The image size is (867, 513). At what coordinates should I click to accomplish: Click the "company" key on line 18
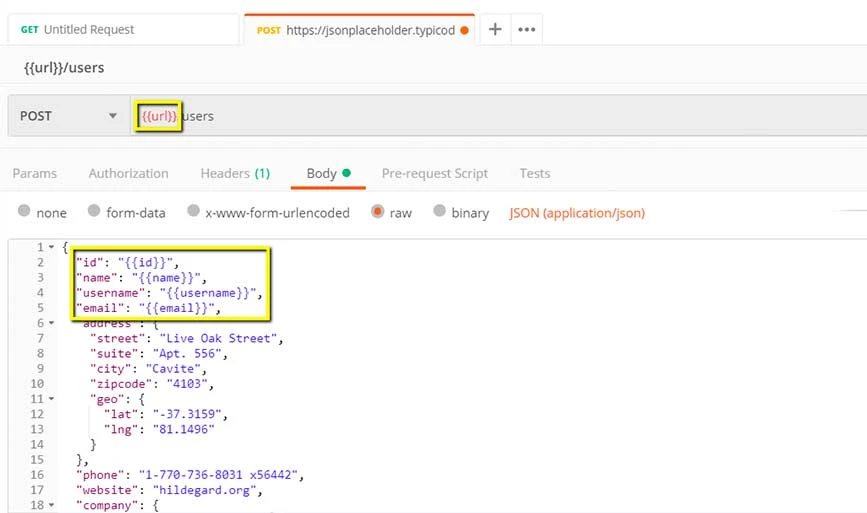[107, 505]
